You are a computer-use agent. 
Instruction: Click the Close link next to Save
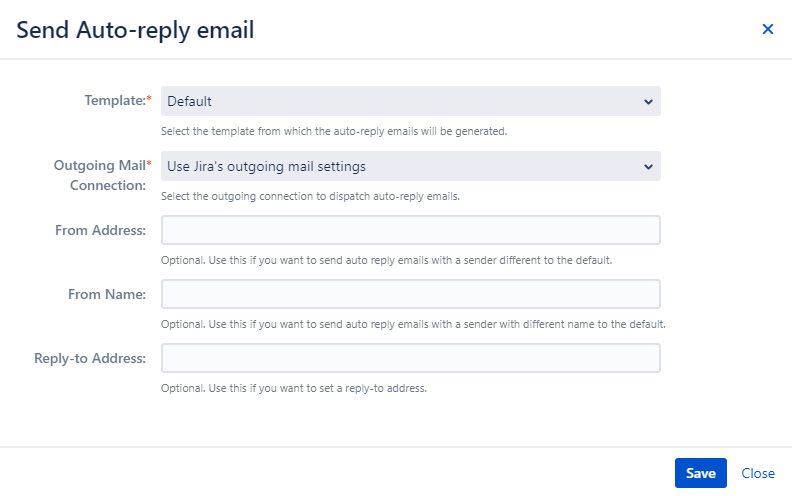click(758, 473)
